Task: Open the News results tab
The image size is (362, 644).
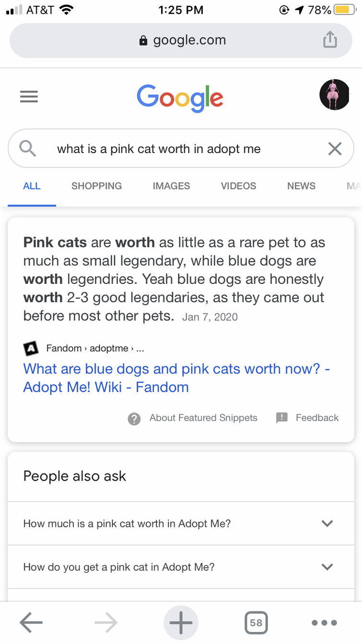Action: click(x=301, y=186)
